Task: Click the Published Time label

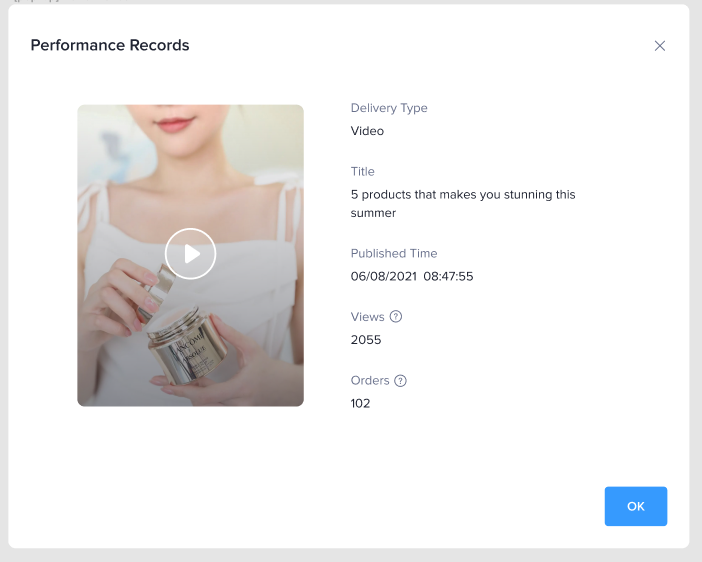Action: tap(394, 254)
